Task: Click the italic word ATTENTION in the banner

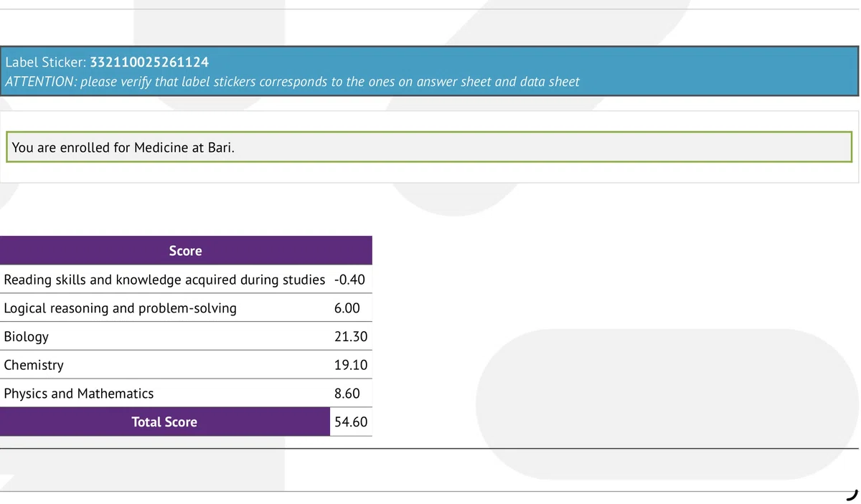Action: (39, 82)
